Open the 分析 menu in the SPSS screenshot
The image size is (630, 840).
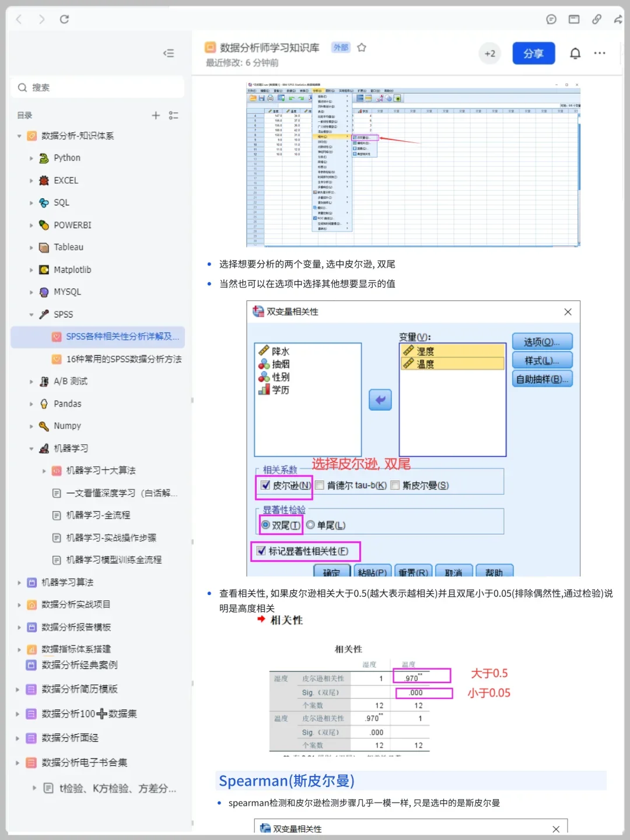[318, 91]
